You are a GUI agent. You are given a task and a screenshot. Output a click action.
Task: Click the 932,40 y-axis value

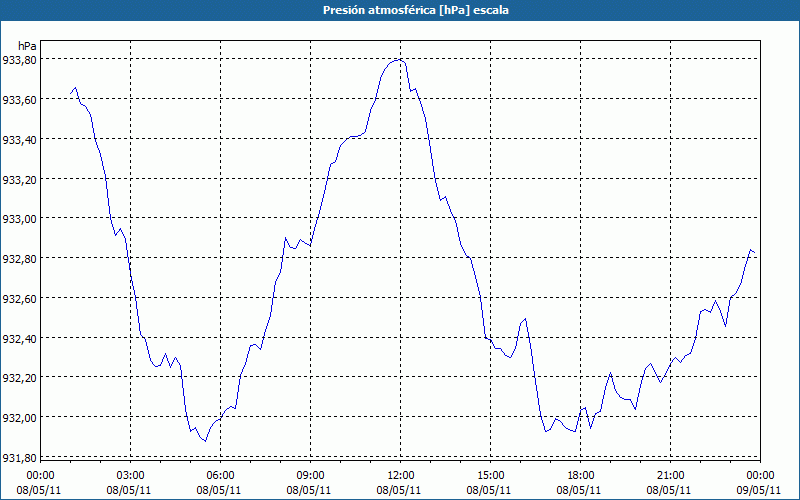tap(19, 338)
